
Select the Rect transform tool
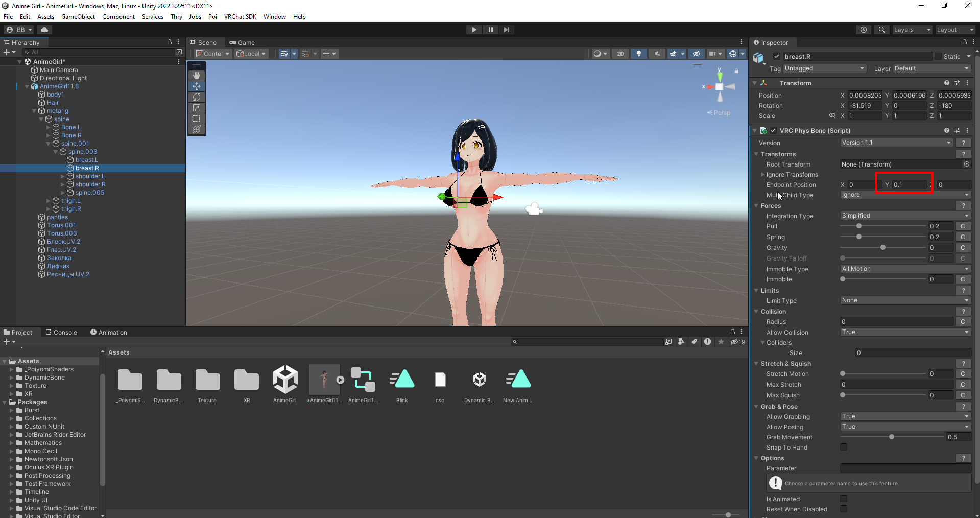click(197, 119)
